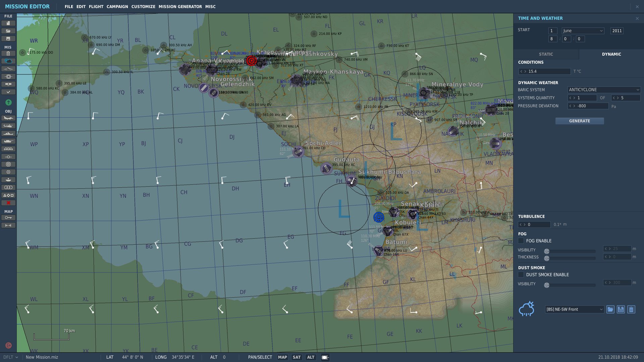Select the ship unit placement tool
Viewport: 644px width, 362px height.
(8, 133)
